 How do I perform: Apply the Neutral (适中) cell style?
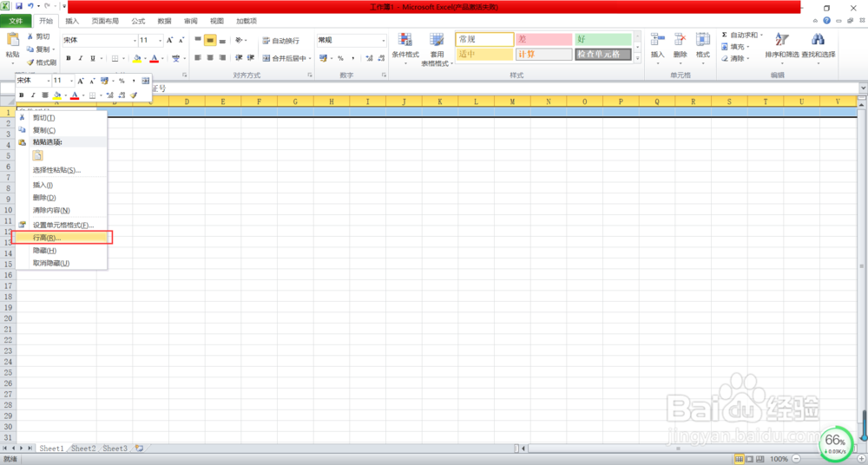pos(484,55)
